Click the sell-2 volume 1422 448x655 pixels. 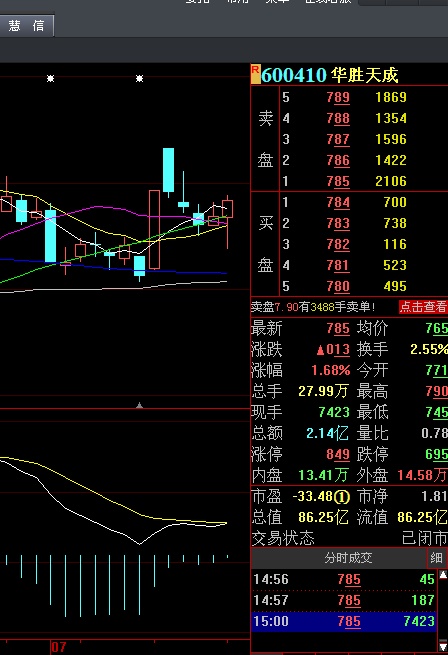(391, 160)
